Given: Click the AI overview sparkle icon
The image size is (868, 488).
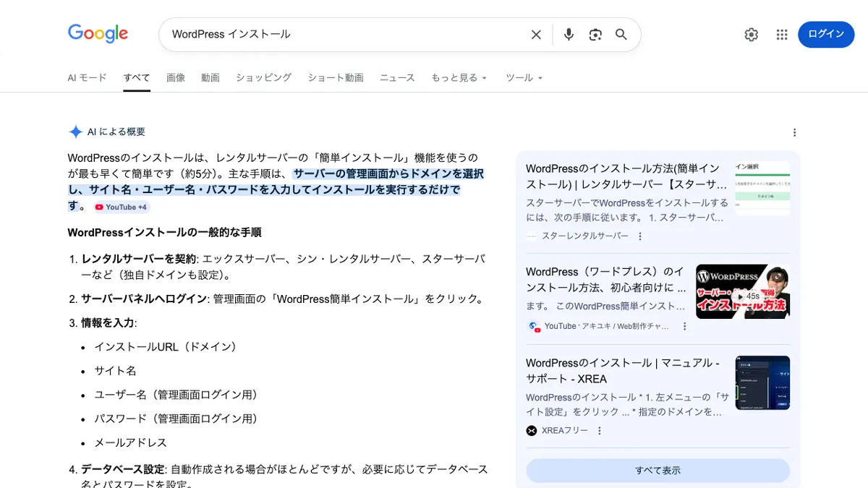Looking at the screenshot, I should click(x=75, y=132).
